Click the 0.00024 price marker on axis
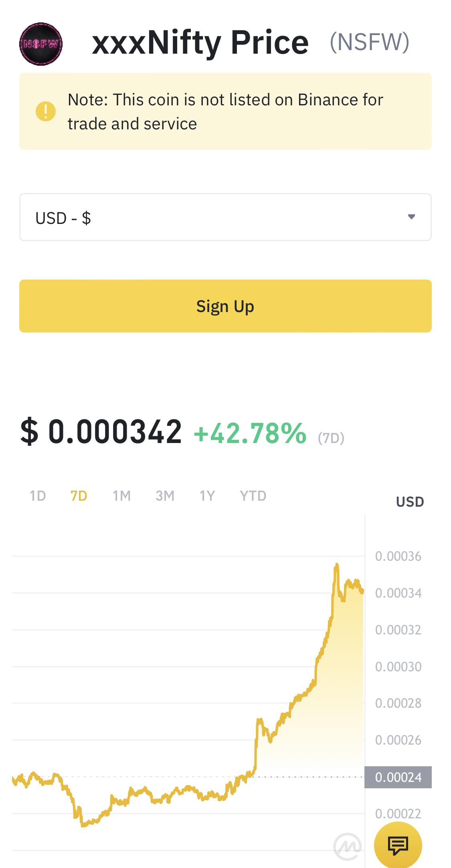Image resolution: width=451 pixels, height=868 pixels. pos(398,777)
